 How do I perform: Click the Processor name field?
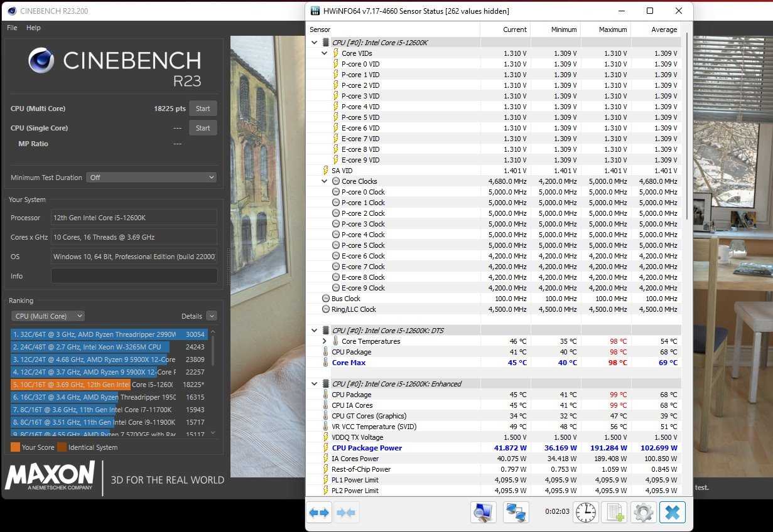click(134, 218)
